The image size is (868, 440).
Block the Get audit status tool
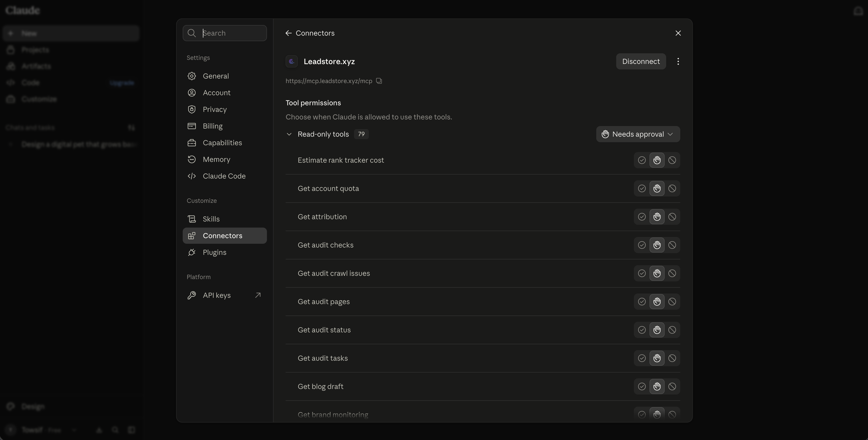point(672,330)
